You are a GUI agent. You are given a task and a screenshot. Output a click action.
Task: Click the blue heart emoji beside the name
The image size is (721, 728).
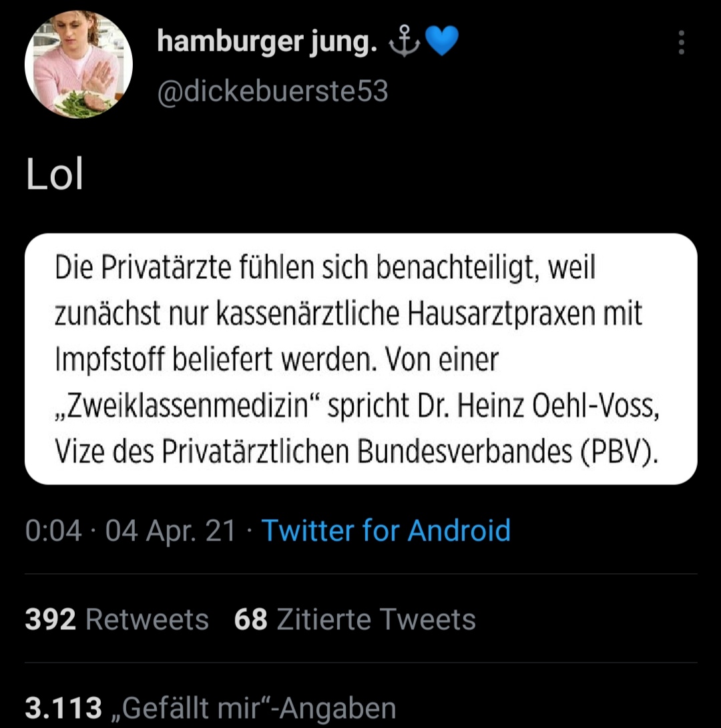(441, 43)
